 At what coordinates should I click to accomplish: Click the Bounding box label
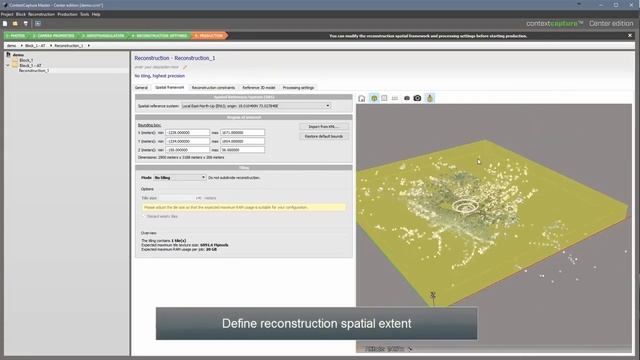click(x=149, y=125)
